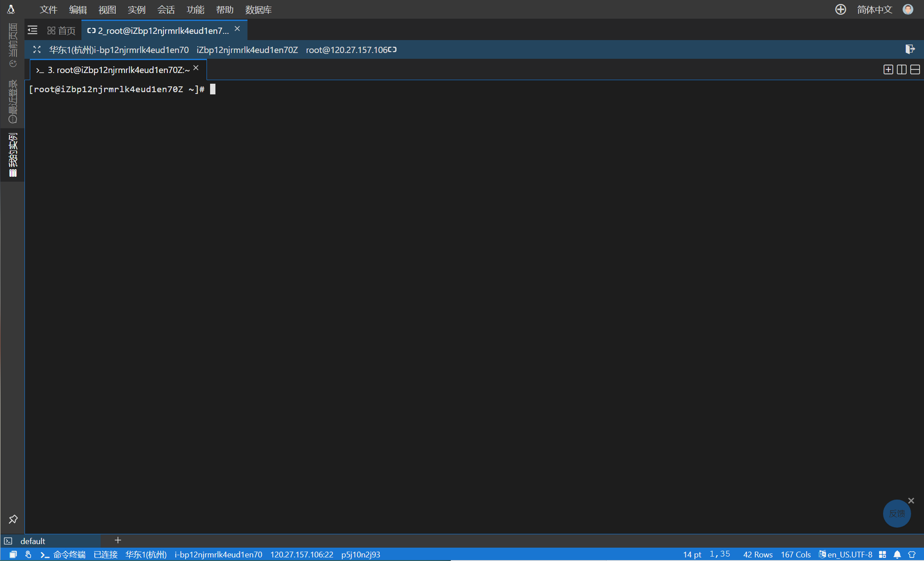The image size is (924, 561).
Task: Click the 1, 35 cursor position indicator
Action: [x=720, y=554]
